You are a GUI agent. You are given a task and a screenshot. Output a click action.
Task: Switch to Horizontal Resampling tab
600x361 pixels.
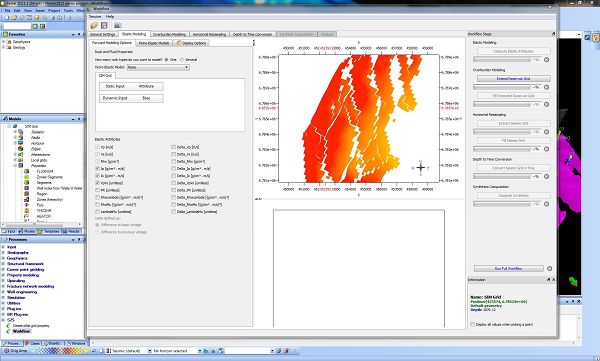209,34
